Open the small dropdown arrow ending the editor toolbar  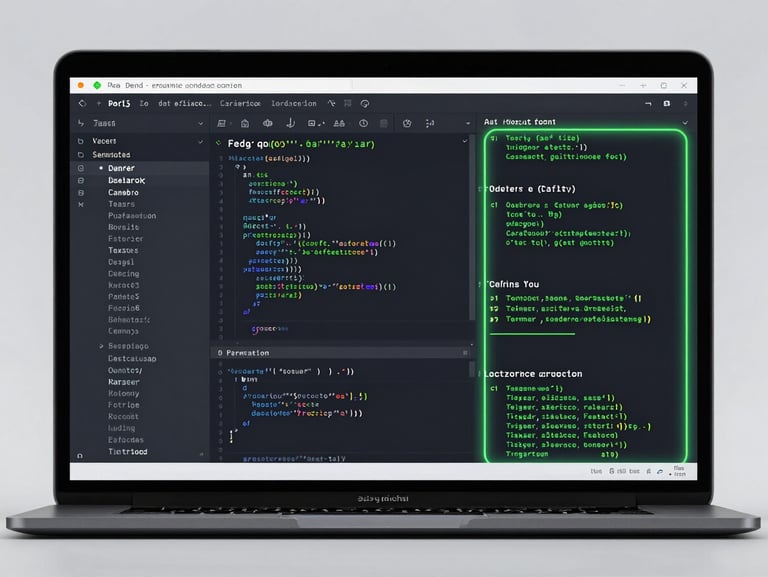pyautogui.click(x=468, y=123)
